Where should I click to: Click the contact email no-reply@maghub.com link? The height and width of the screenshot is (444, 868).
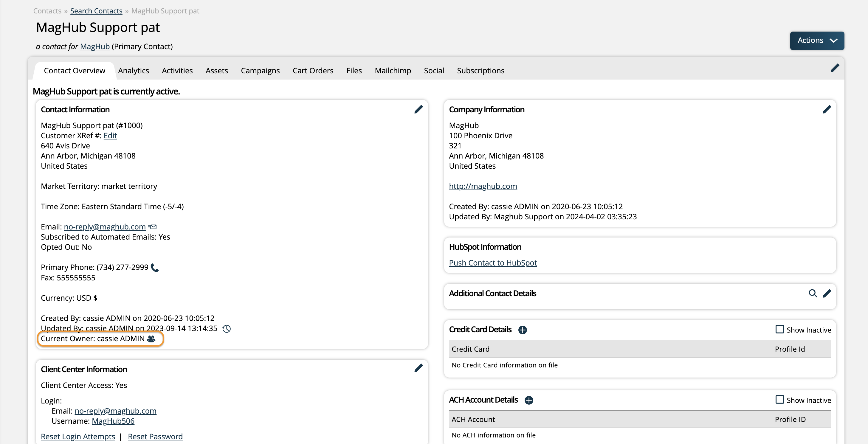pos(104,227)
